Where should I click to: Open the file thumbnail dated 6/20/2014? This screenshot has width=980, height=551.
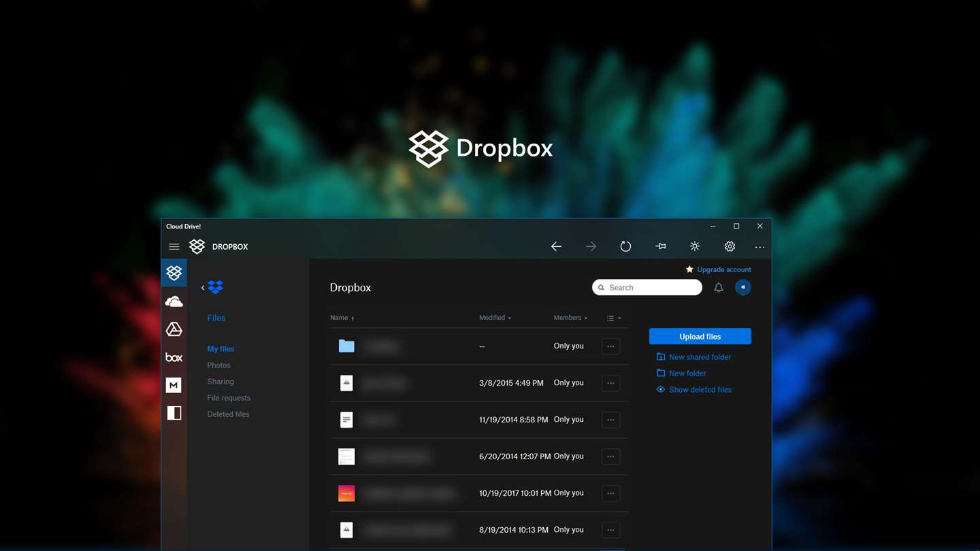(x=346, y=456)
